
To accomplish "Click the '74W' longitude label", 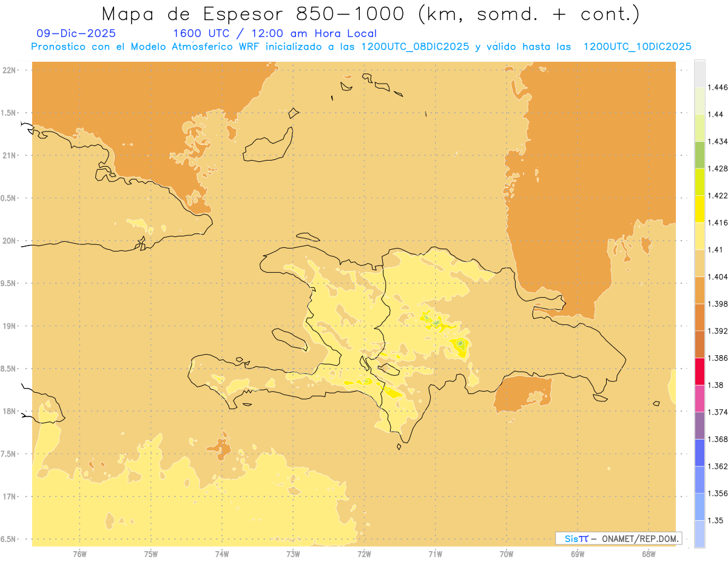I will [222, 554].
